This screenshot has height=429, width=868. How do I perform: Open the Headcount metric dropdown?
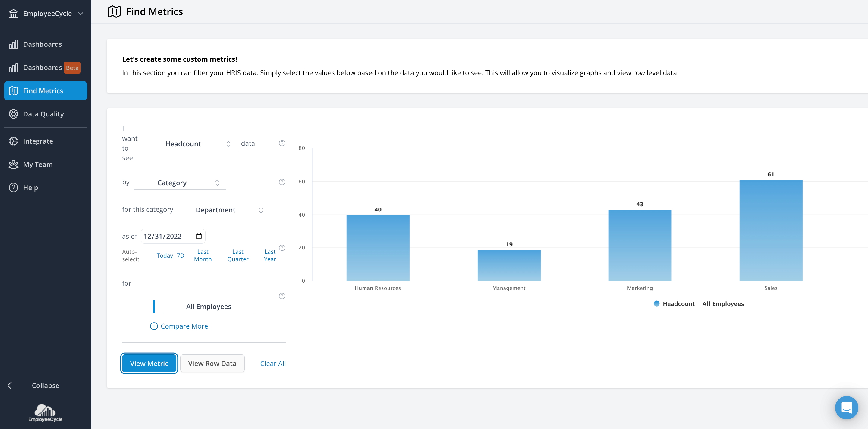(191, 144)
